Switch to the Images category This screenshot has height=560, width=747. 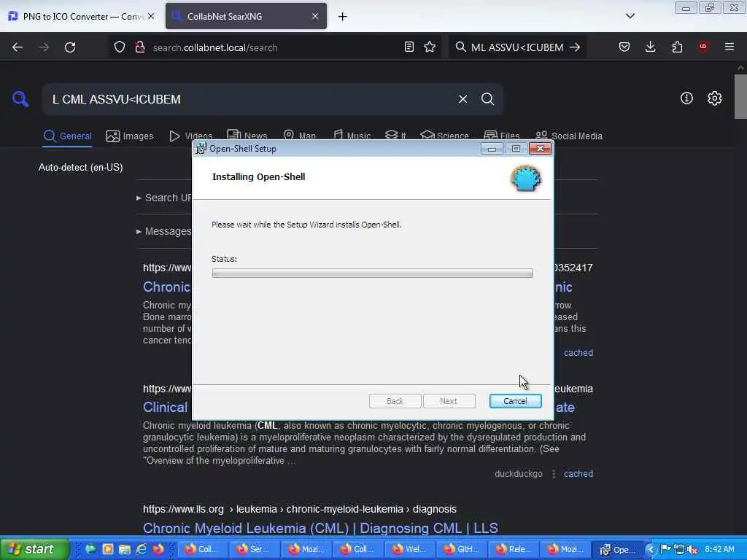tap(130, 136)
